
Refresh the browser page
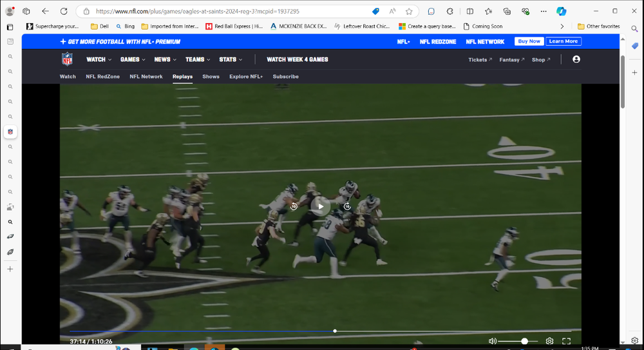tap(64, 12)
